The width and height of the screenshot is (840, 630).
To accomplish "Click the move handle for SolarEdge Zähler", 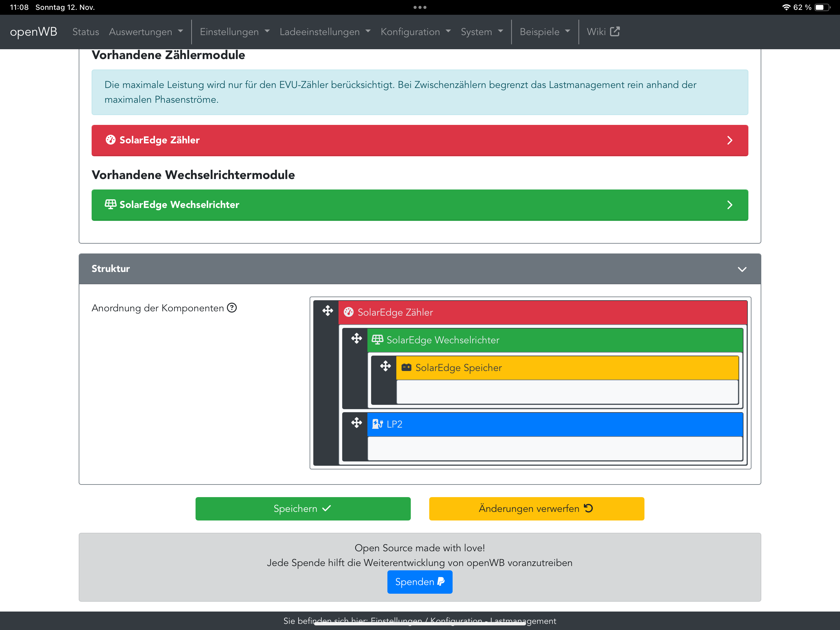I will point(327,311).
